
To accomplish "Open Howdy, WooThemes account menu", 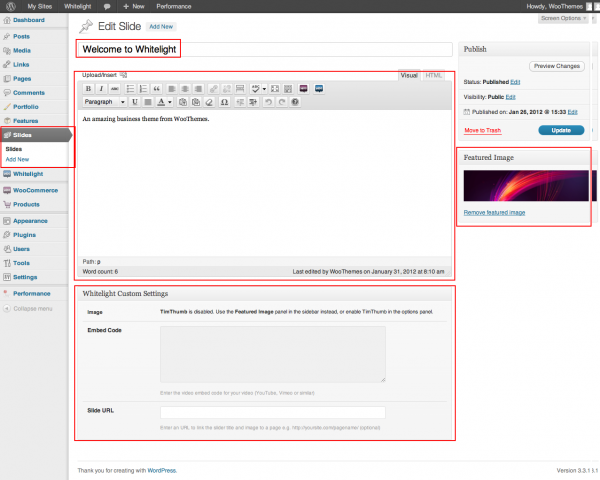I will pyautogui.click(x=554, y=7).
